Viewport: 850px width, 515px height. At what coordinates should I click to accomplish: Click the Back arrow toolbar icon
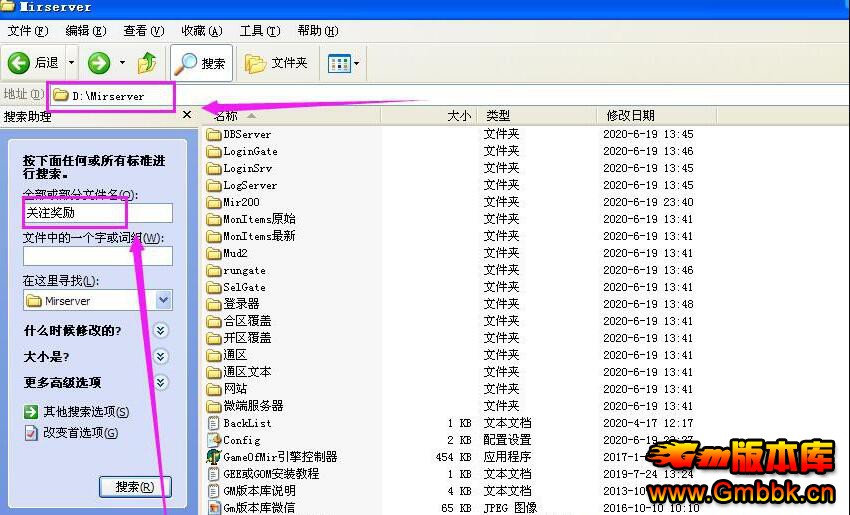click(20, 63)
